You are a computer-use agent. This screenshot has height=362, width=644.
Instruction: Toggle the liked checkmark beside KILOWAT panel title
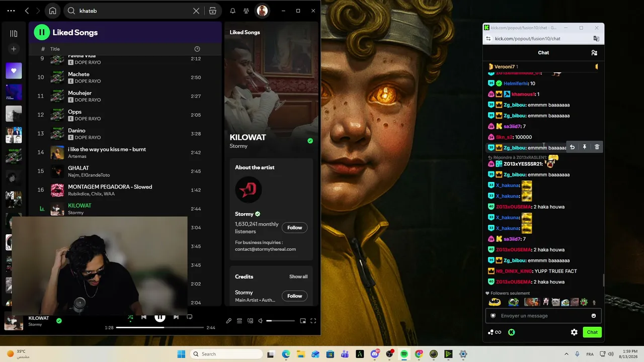click(x=310, y=141)
